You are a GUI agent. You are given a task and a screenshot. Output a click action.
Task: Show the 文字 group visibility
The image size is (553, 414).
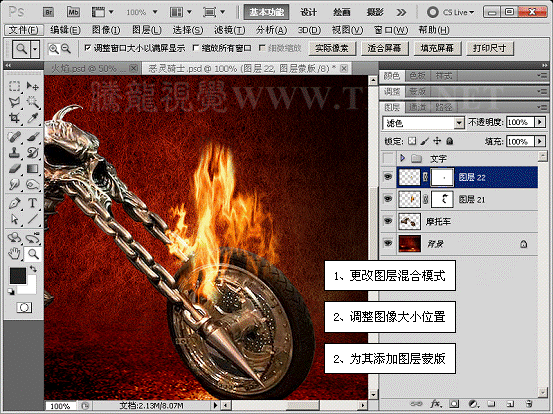pyautogui.click(x=388, y=158)
